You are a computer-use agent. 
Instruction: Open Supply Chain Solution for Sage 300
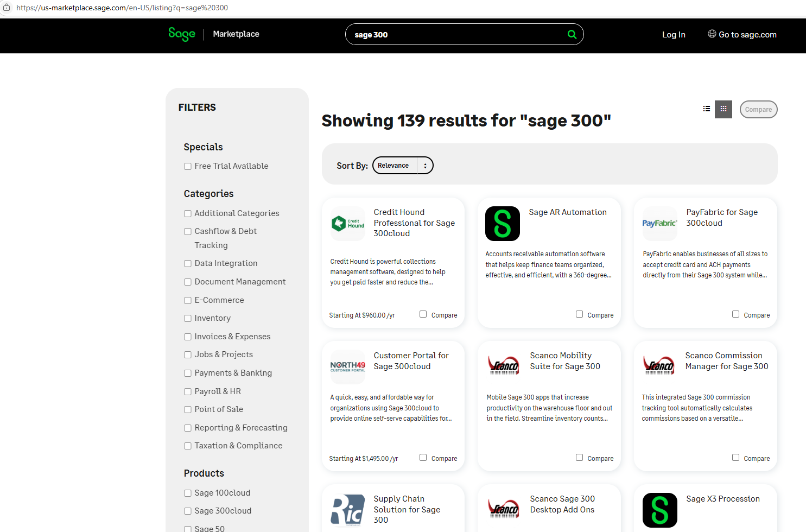[407, 510]
